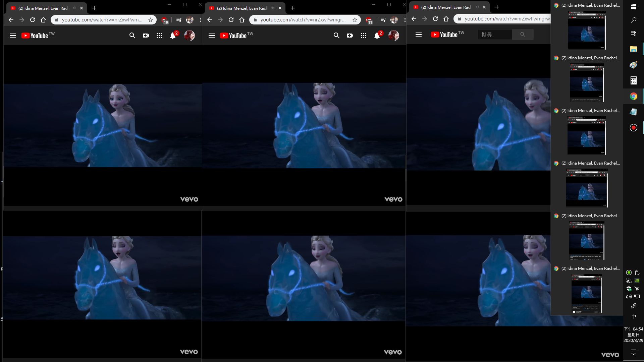This screenshot has height=362, width=644.
Task: Open search in middle YouTube window
Action: [336, 36]
